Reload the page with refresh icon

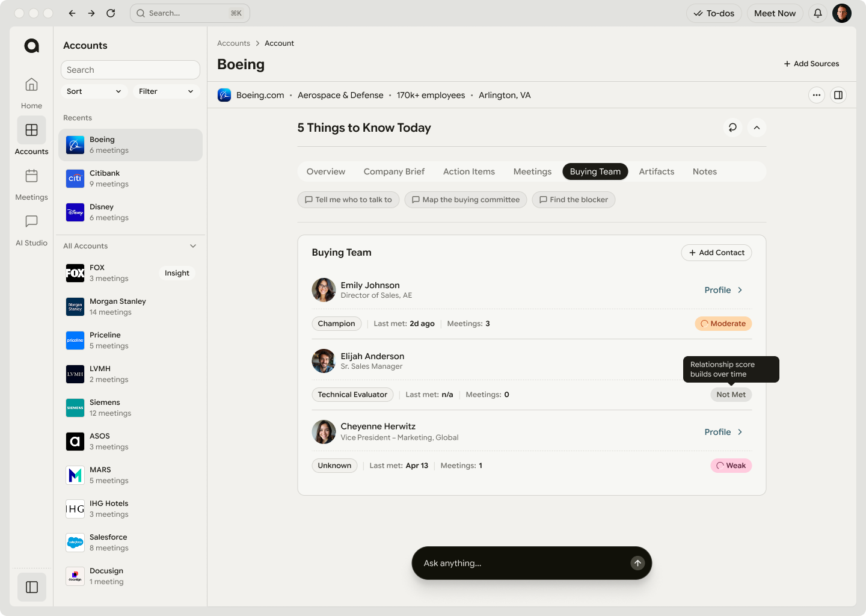pos(111,13)
